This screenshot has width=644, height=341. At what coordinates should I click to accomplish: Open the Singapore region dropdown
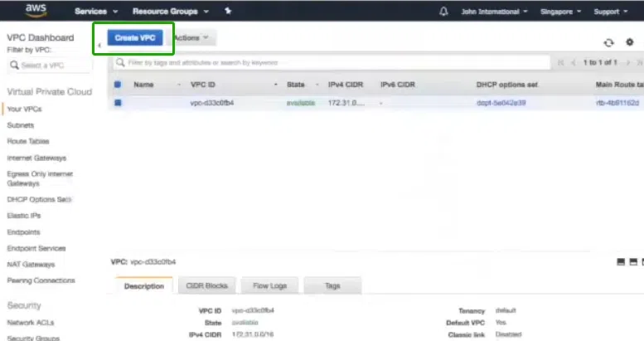tap(560, 12)
